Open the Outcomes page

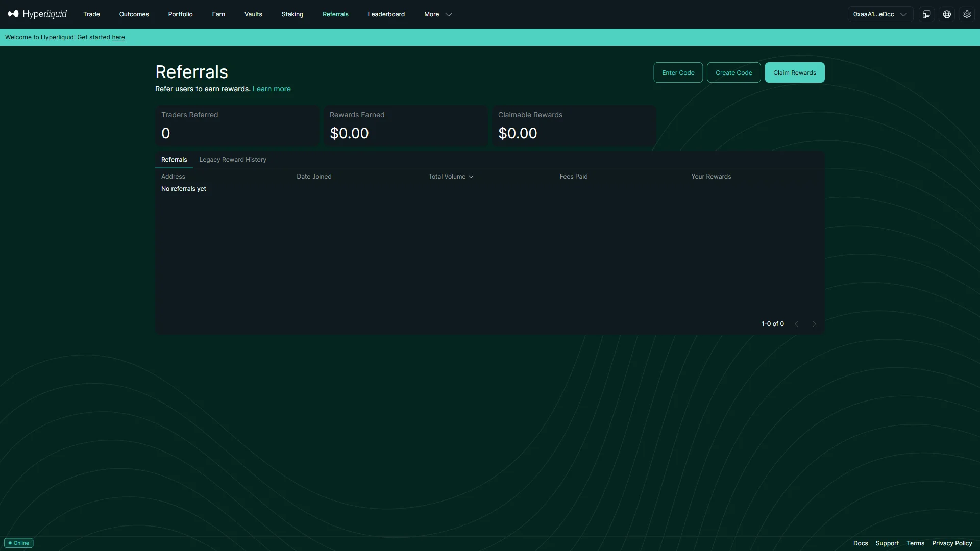click(134, 14)
